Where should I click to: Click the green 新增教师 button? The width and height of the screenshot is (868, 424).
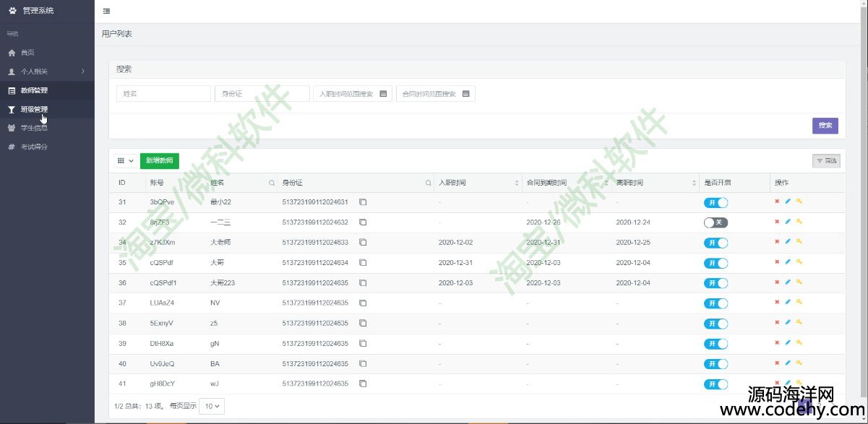coord(159,161)
